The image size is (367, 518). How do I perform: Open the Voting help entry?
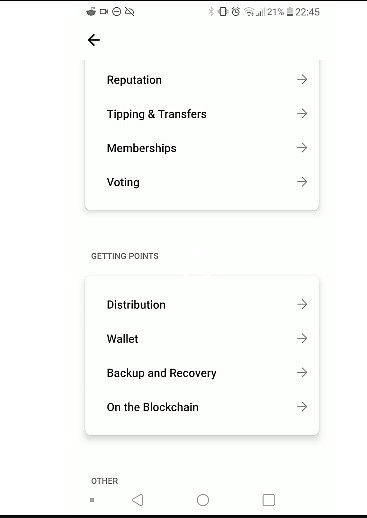tap(202, 182)
